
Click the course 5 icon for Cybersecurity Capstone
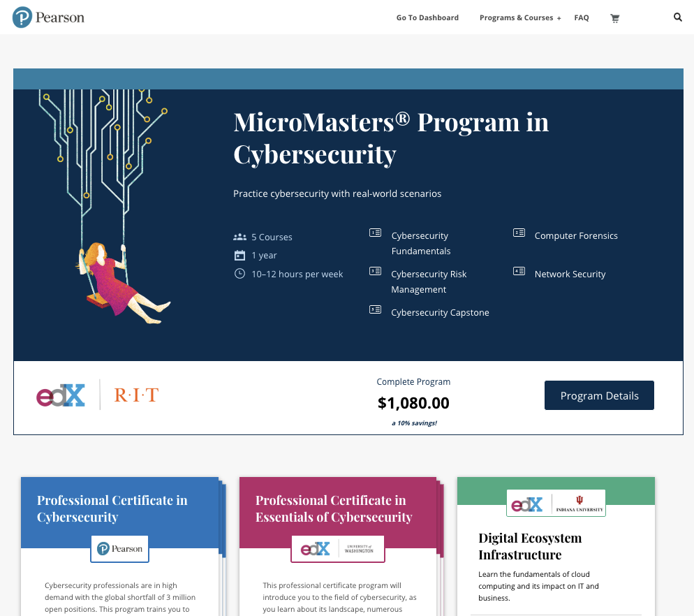(x=376, y=309)
